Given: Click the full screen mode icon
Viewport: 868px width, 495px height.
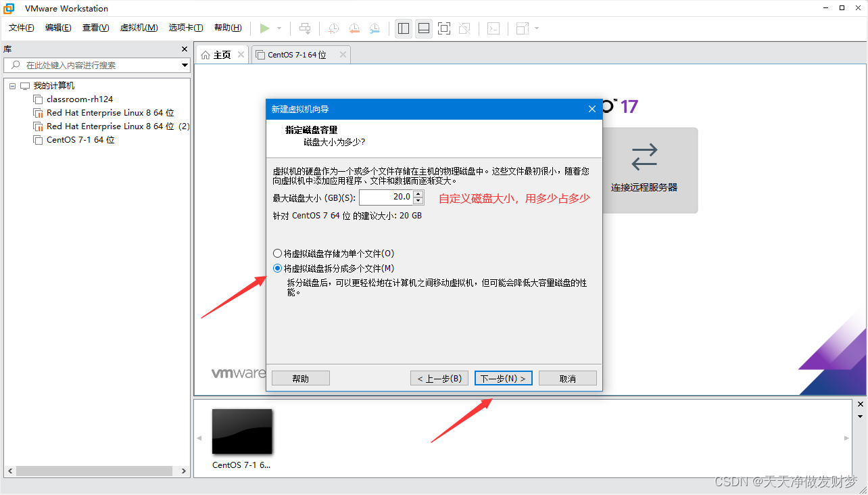Looking at the screenshot, I should click(x=444, y=28).
